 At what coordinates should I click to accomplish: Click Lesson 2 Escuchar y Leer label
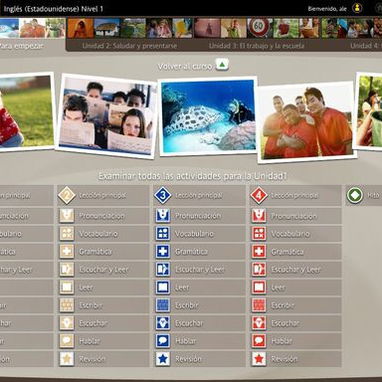point(104,270)
